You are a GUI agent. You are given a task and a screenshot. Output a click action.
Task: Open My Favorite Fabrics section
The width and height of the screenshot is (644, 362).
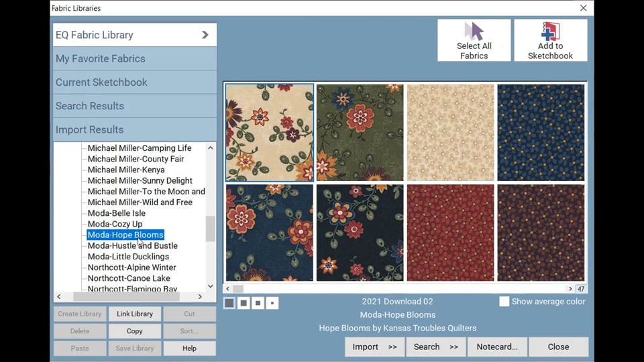point(135,59)
